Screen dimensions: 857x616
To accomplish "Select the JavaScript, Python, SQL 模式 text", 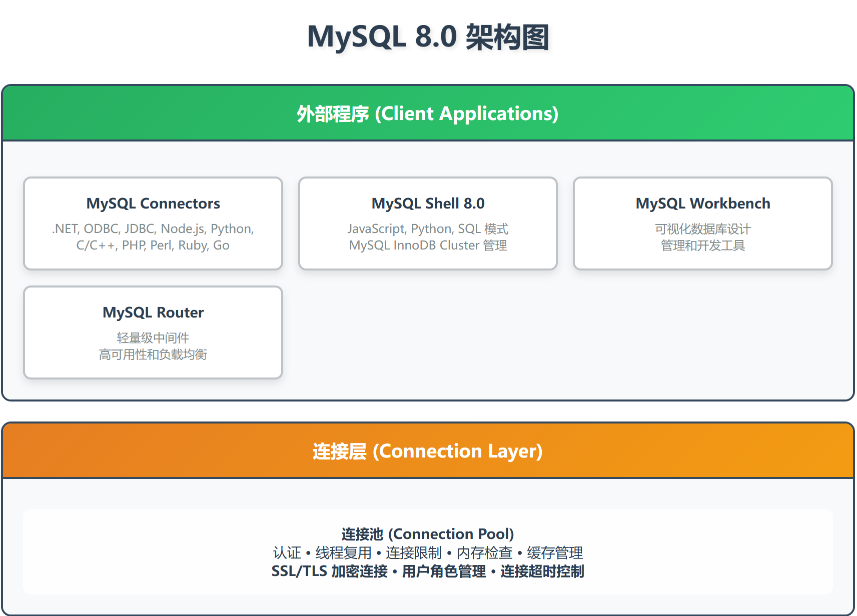I will pos(428,229).
